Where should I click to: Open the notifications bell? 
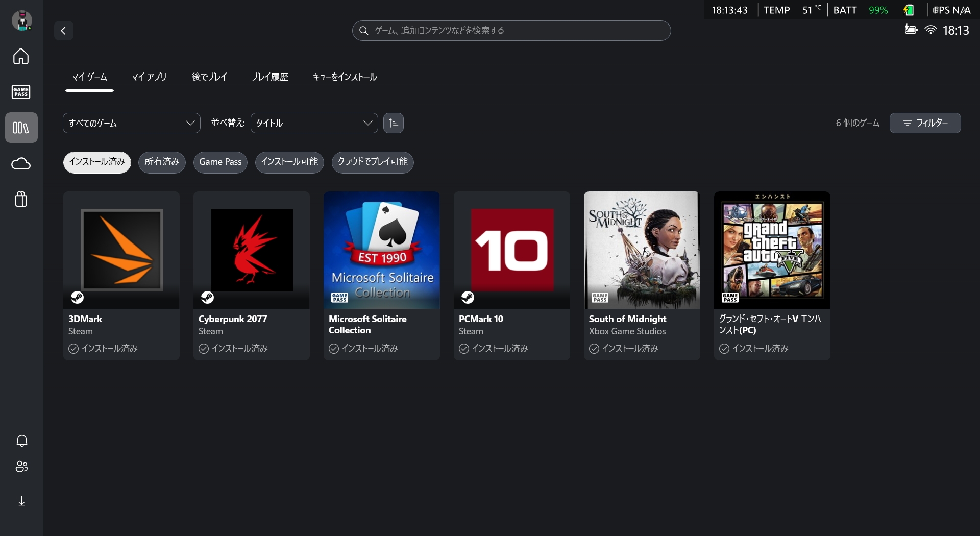pos(21,441)
